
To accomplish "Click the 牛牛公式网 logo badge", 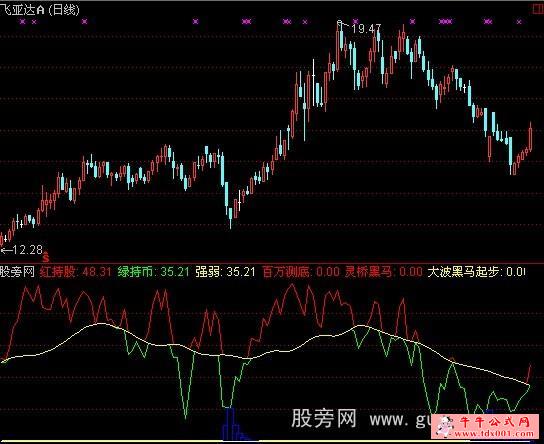I will point(487,426).
